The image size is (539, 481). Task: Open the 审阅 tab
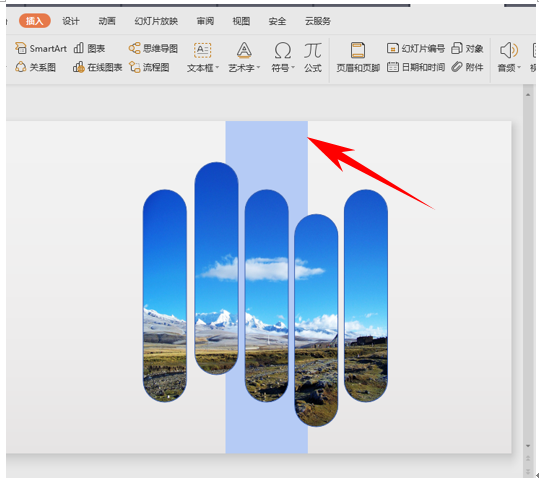pyautogui.click(x=205, y=21)
